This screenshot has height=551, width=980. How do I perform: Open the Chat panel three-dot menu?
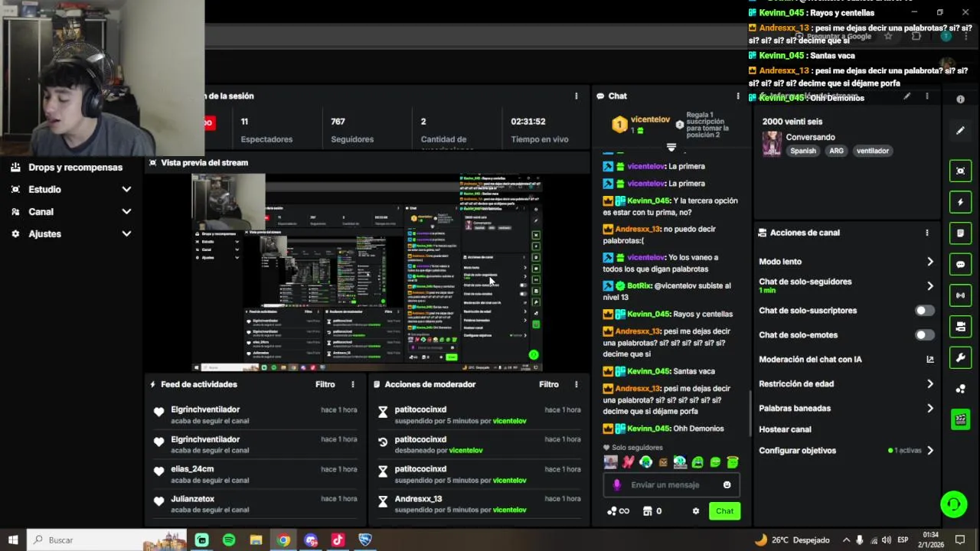pyautogui.click(x=738, y=96)
